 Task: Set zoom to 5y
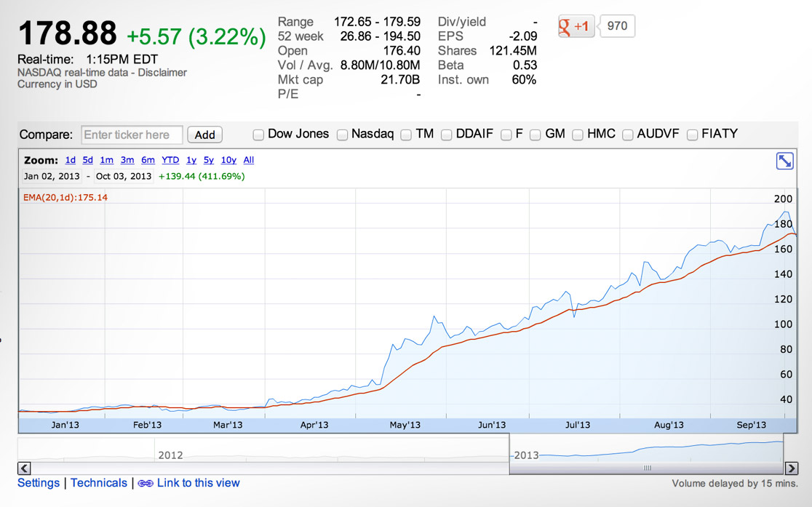[x=208, y=160]
